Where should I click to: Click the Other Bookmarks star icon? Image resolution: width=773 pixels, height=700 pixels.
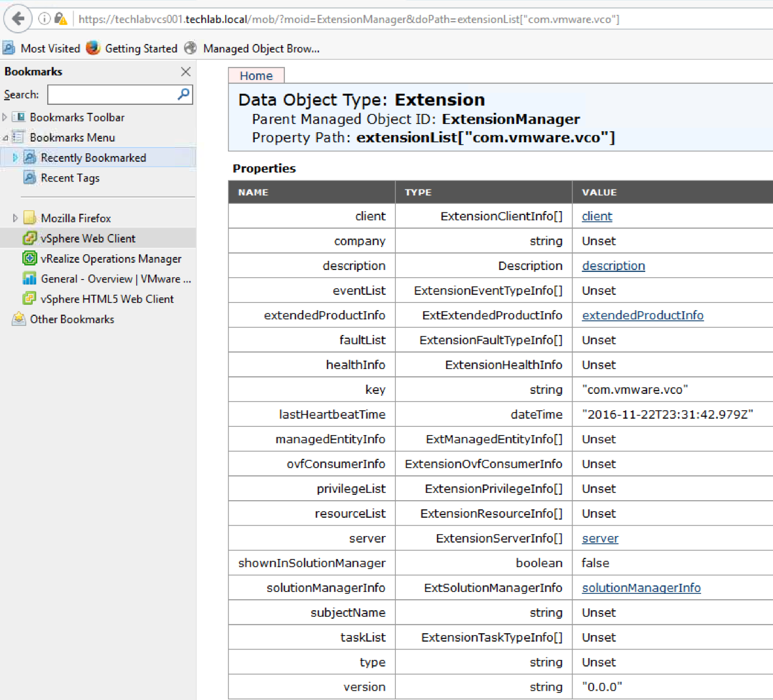[19, 319]
